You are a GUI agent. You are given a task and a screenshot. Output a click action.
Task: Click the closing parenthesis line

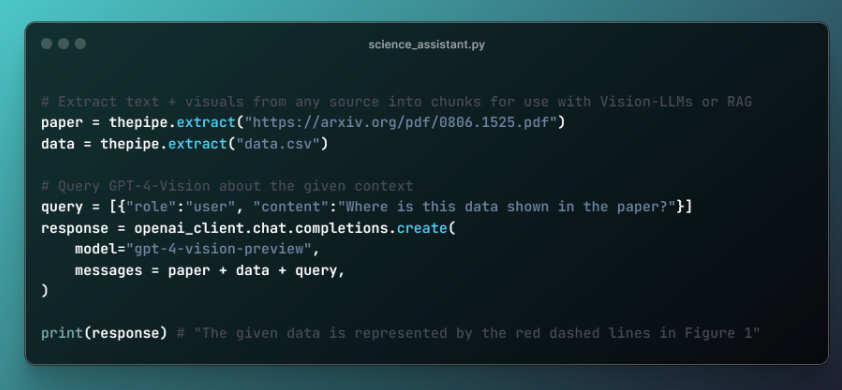(x=45, y=291)
